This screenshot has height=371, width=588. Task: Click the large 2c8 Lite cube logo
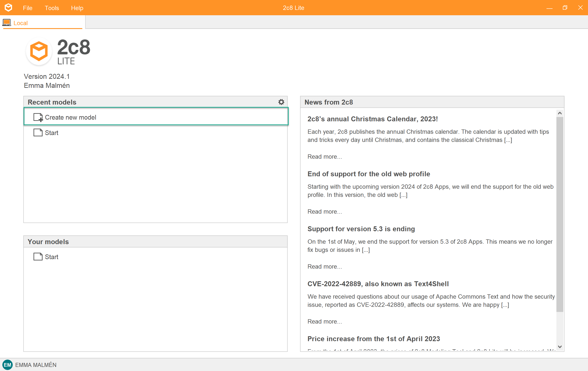tap(39, 51)
